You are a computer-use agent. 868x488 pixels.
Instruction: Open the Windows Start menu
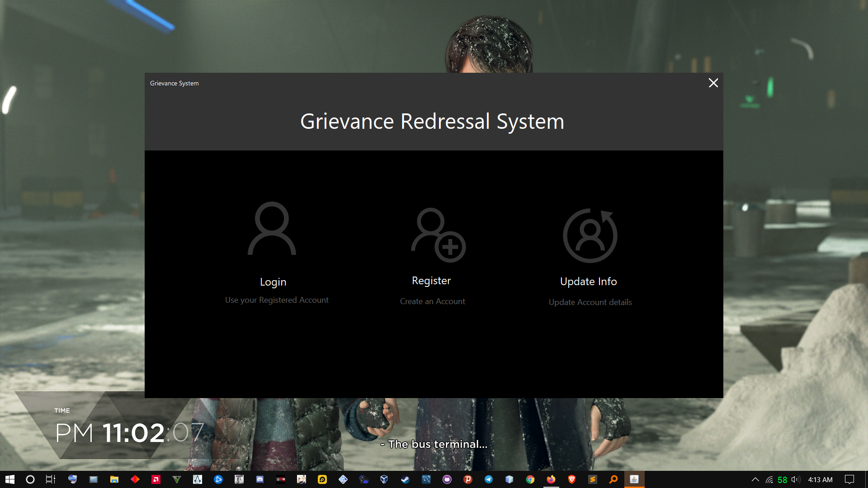coord(10,479)
